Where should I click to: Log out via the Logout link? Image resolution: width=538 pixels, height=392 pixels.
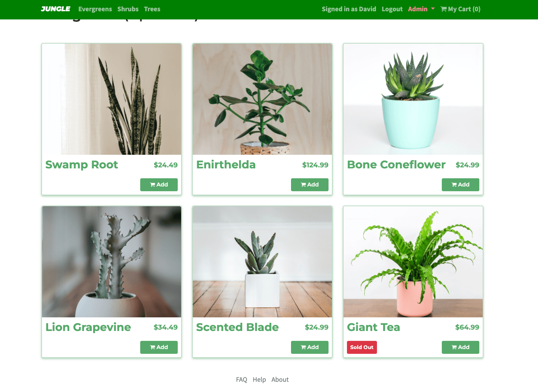tap(392, 9)
